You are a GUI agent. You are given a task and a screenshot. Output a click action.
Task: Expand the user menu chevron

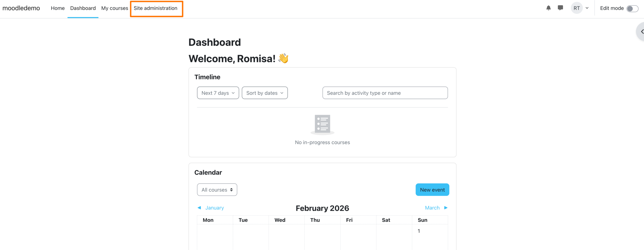pyautogui.click(x=587, y=8)
